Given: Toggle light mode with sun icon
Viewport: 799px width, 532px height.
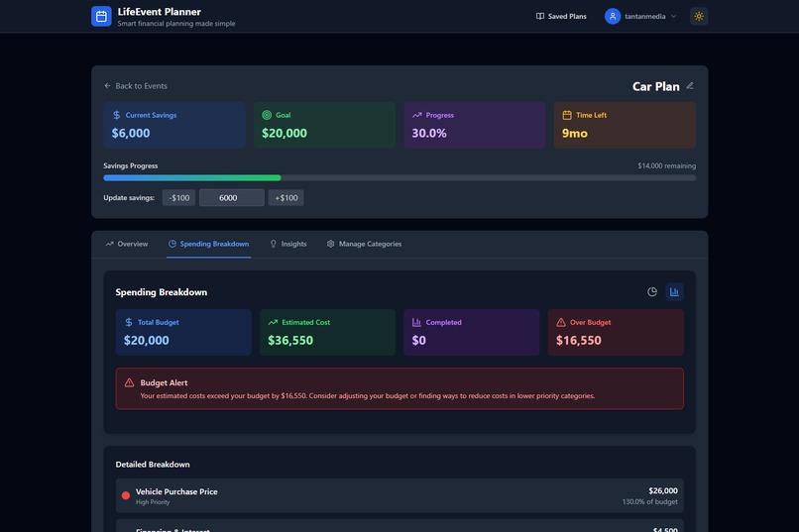Looking at the screenshot, I should 699,16.
